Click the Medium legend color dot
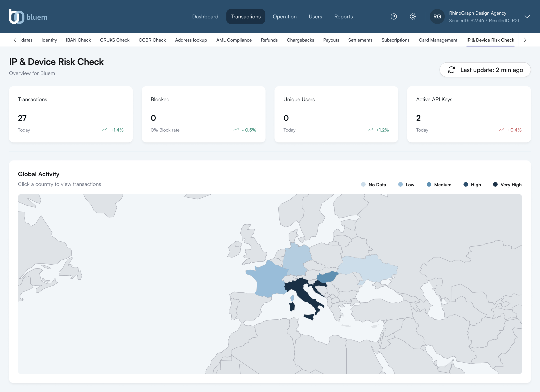Image resolution: width=540 pixels, height=392 pixels. (429, 185)
